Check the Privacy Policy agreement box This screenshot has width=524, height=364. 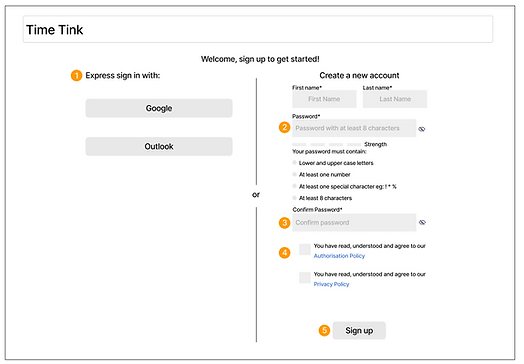click(304, 277)
